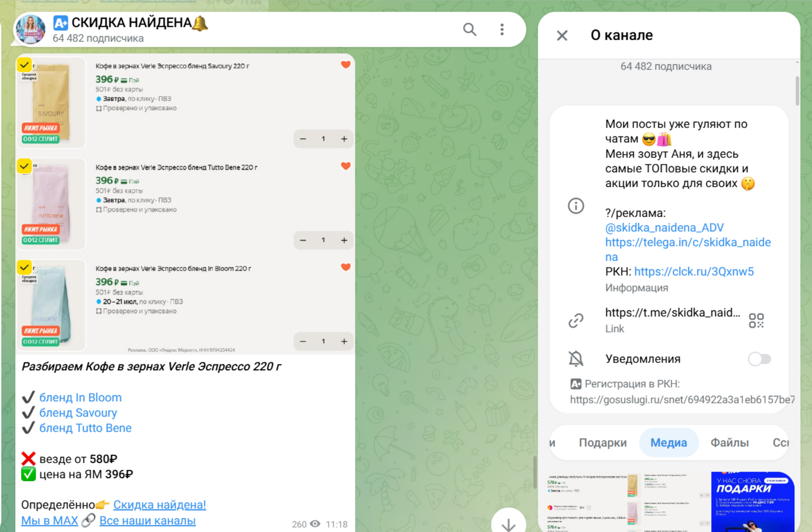Click the header text 64 482 подписчика
The height and width of the screenshot is (532, 812).
point(98,38)
